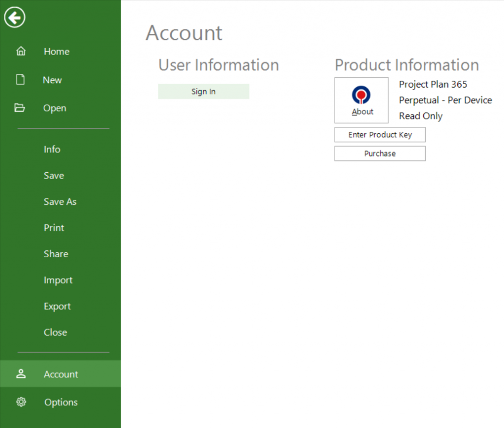Select Save from the sidebar
504x428 pixels.
coord(53,175)
